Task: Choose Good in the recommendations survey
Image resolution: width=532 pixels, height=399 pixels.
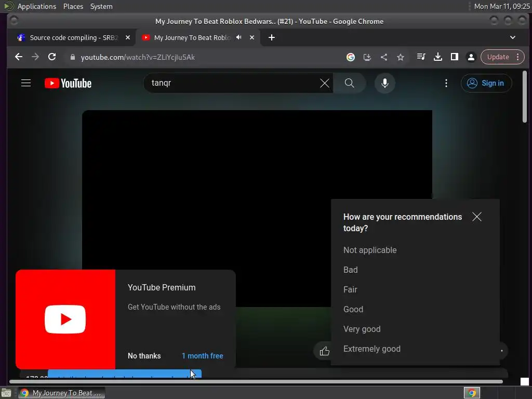Action: [x=353, y=309]
